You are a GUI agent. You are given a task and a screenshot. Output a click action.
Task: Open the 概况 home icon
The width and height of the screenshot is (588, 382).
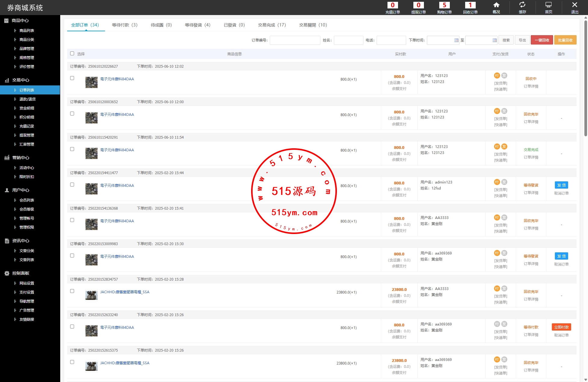496,5
